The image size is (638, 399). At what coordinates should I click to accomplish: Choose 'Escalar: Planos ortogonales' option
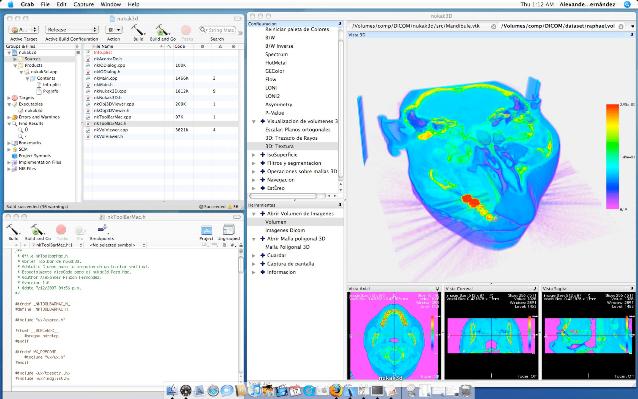tap(298, 130)
